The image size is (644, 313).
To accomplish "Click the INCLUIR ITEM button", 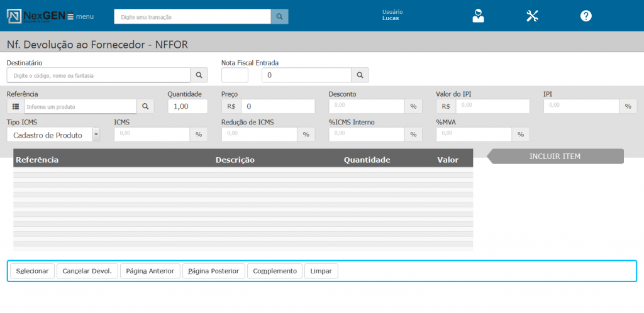I will (x=555, y=156).
